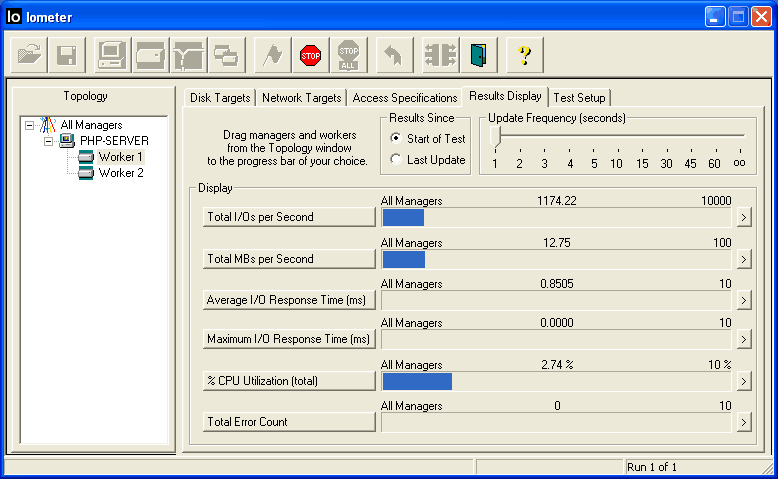The width and height of the screenshot is (778, 479).
Task: Click the 2.74 % CPU value
Action: click(557, 365)
